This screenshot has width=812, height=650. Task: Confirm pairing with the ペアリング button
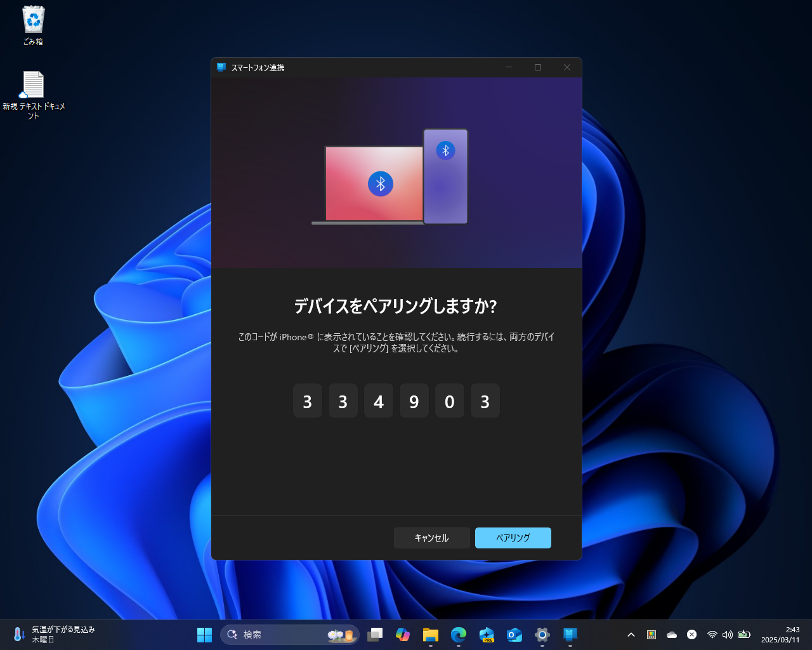click(x=513, y=538)
